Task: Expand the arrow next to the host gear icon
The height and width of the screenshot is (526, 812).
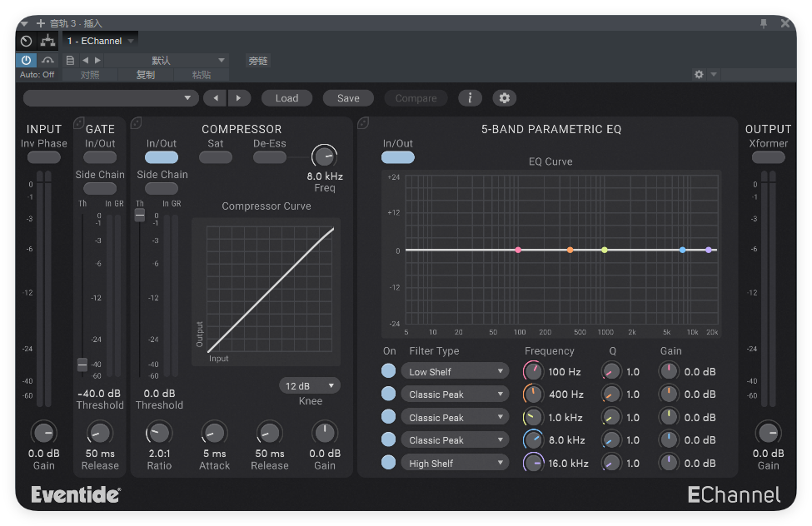Action: [714, 75]
